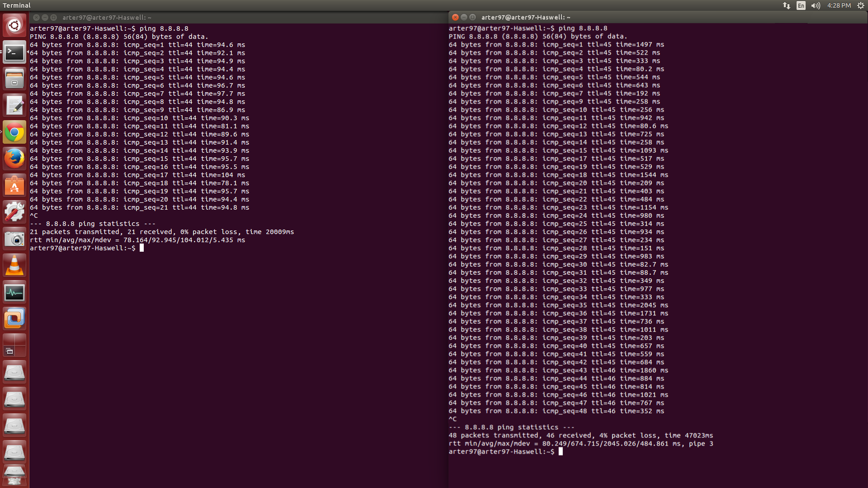The height and width of the screenshot is (488, 868).
Task: Click the left terminal's prompt cursor
Action: [x=142, y=248]
